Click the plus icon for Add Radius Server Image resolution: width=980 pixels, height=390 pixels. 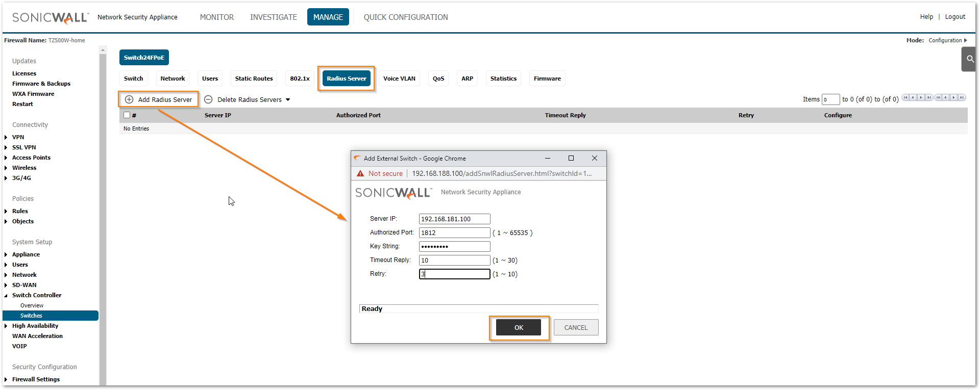coord(129,99)
